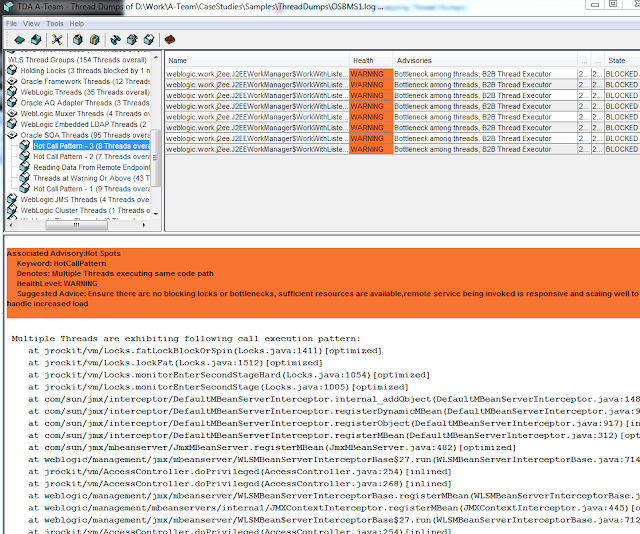The width and height of the screenshot is (640, 534).
Task: Select Hot Call Pattern - 2 entry
Action: point(91,156)
